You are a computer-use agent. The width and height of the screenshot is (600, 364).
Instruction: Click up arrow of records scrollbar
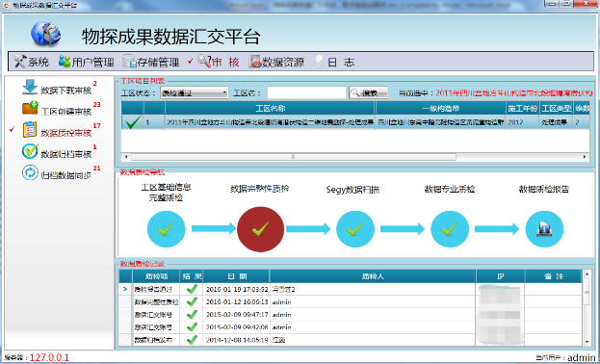click(x=587, y=274)
